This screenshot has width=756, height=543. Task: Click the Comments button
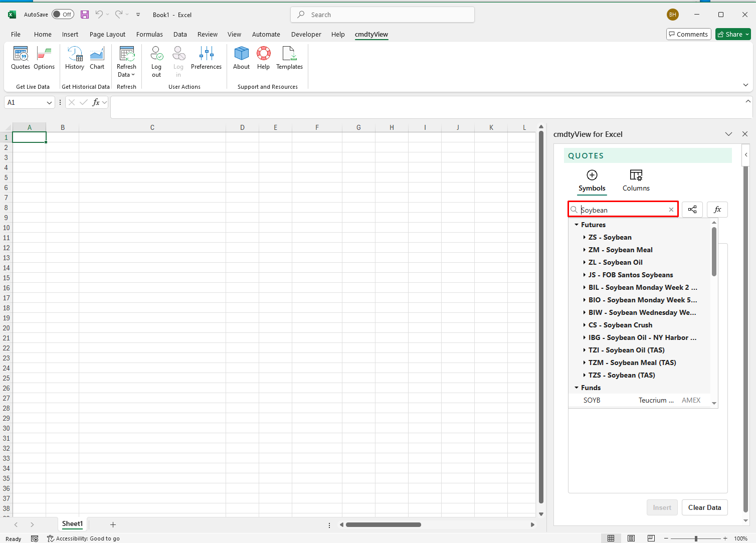click(x=688, y=34)
